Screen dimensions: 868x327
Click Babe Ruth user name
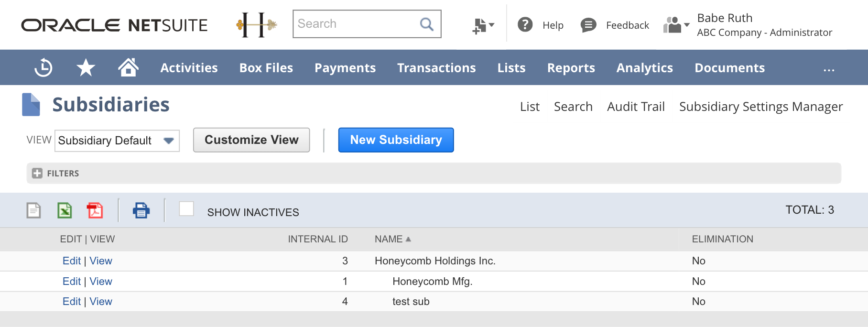click(725, 18)
